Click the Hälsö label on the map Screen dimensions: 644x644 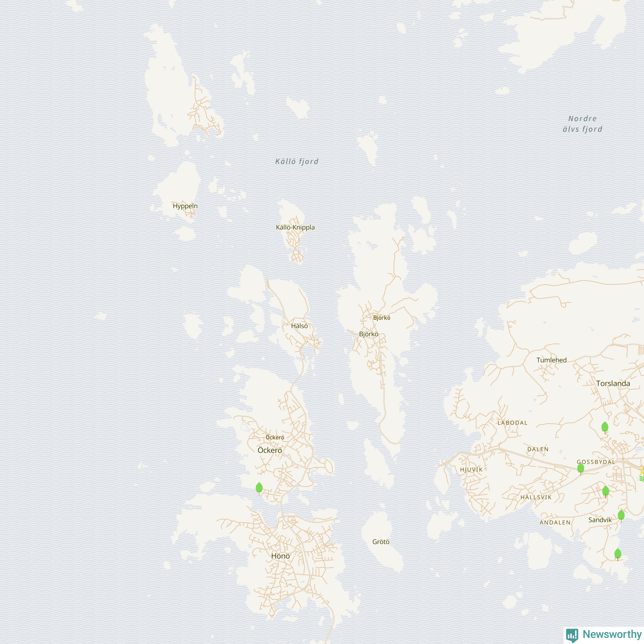pos(299,326)
